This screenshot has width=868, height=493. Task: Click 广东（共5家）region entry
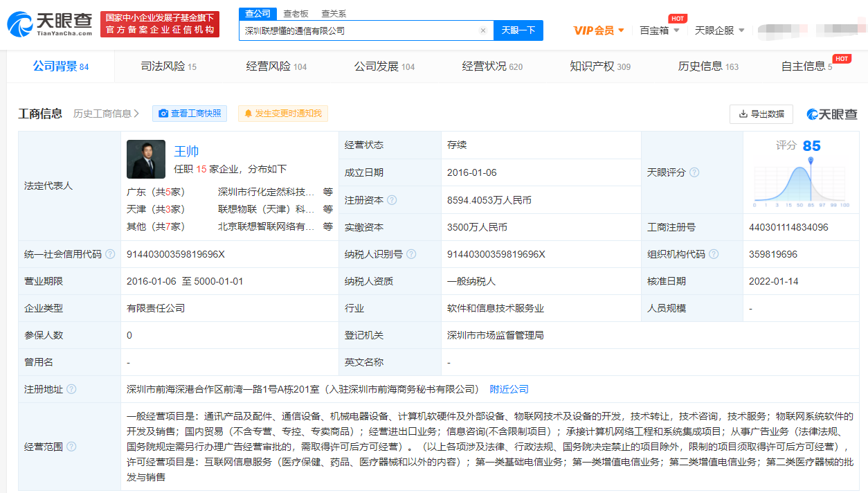(x=156, y=192)
